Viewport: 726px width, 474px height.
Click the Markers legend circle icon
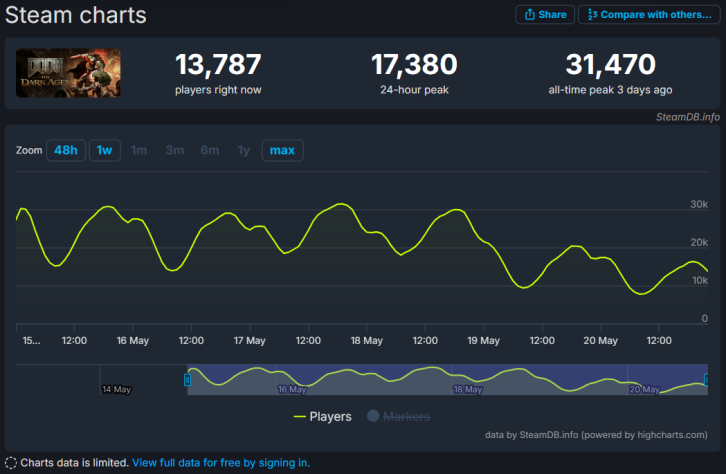coord(373,416)
